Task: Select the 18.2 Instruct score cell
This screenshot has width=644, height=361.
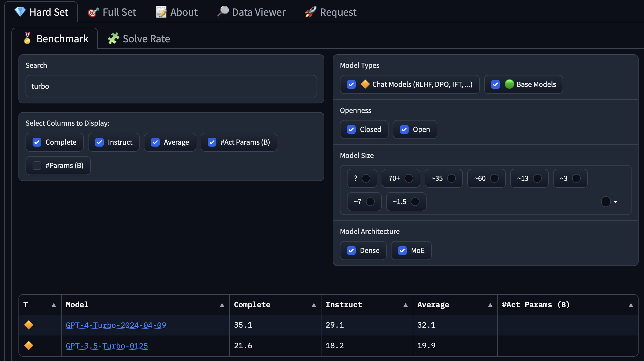Action: click(367, 346)
